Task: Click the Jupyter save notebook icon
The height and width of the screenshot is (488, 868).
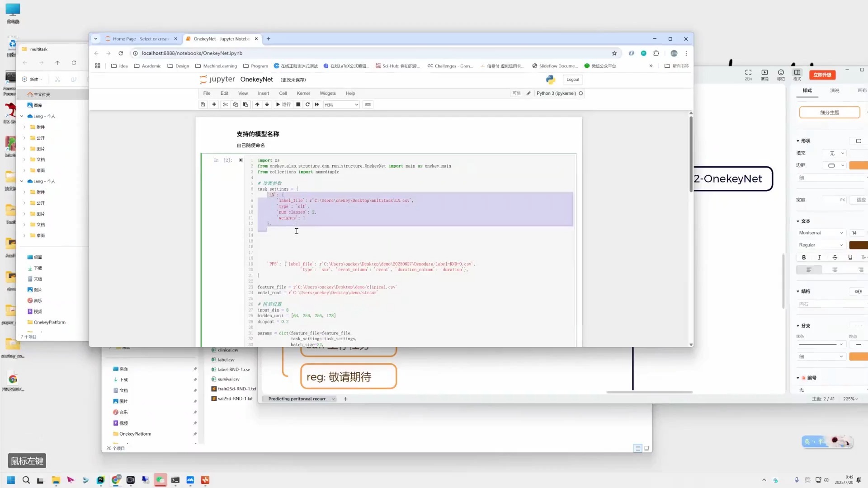Action: 203,104
